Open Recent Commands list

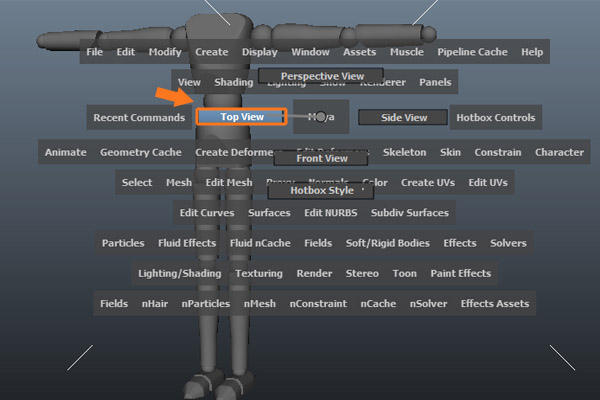139,118
